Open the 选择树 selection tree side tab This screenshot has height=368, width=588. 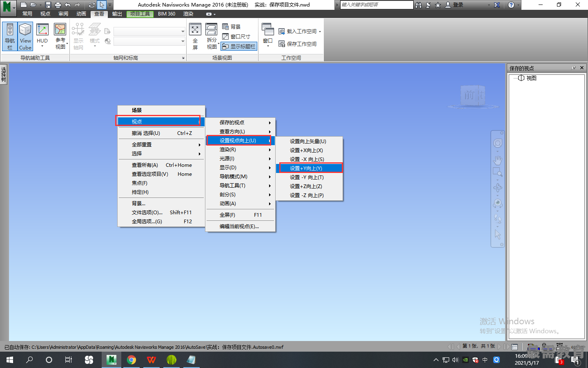click(4, 75)
